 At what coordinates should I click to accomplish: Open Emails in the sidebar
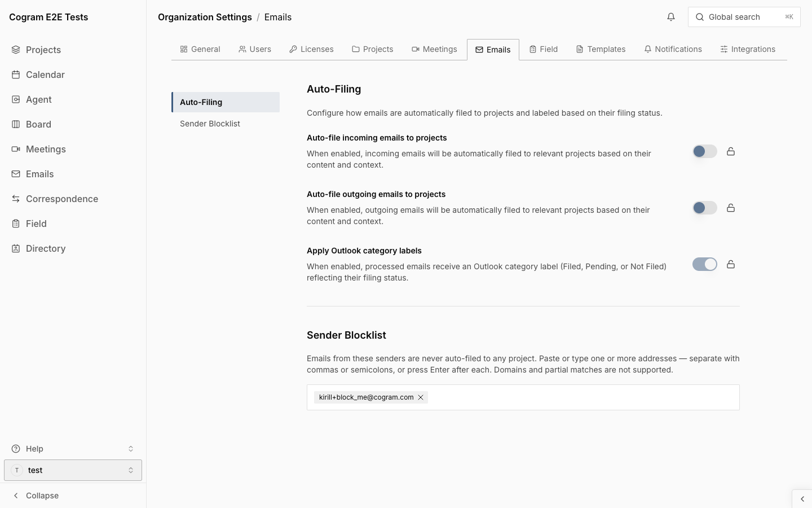pos(73,174)
